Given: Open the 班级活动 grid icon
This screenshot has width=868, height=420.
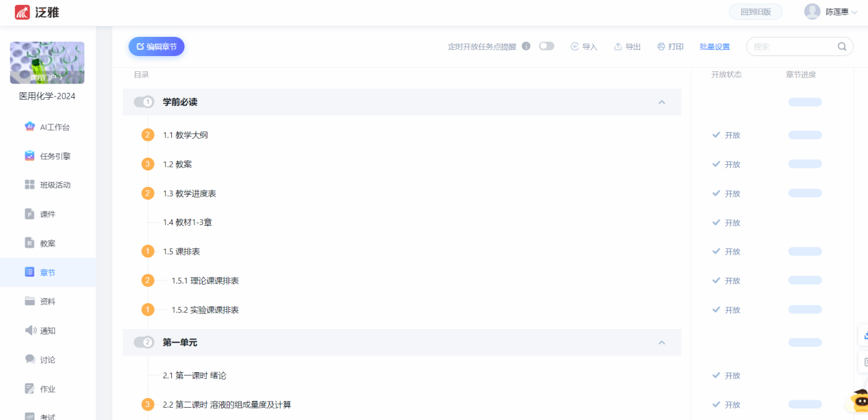Looking at the screenshot, I should pos(29,185).
